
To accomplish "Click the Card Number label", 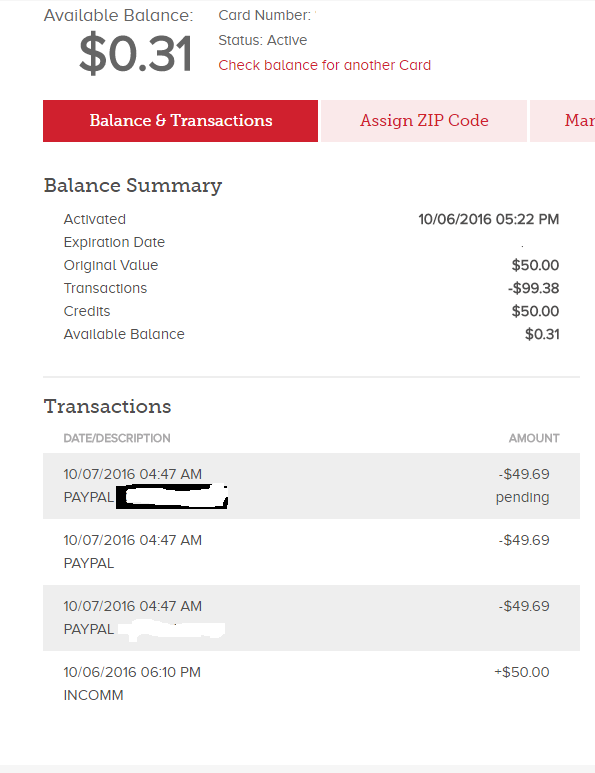I will (264, 15).
